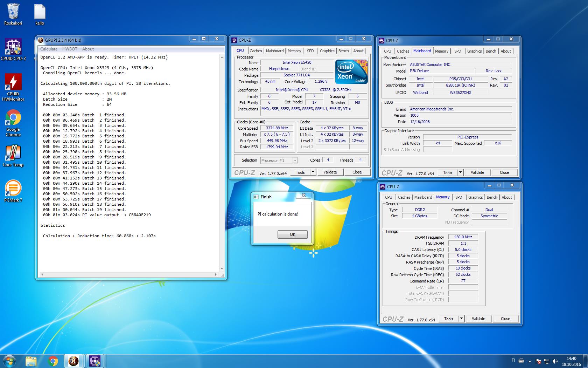The image size is (588, 368).
Task: Click CPU-Z CPU window title icon
Action: tap(234, 40)
